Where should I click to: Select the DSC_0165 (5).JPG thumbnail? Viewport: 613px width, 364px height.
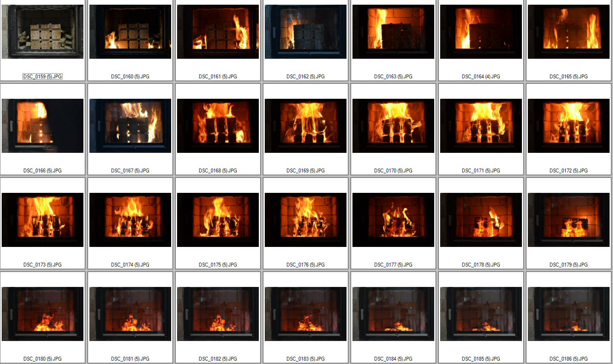point(569,32)
